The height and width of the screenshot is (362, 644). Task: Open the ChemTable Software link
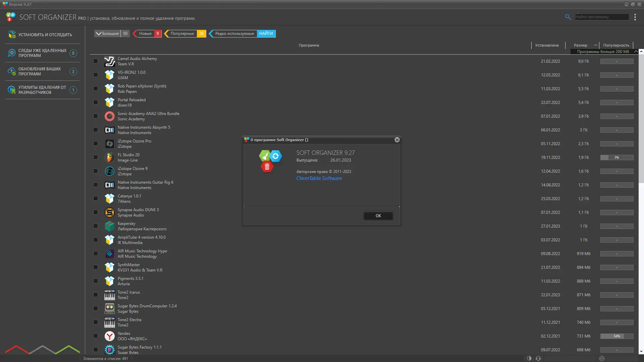(319, 178)
